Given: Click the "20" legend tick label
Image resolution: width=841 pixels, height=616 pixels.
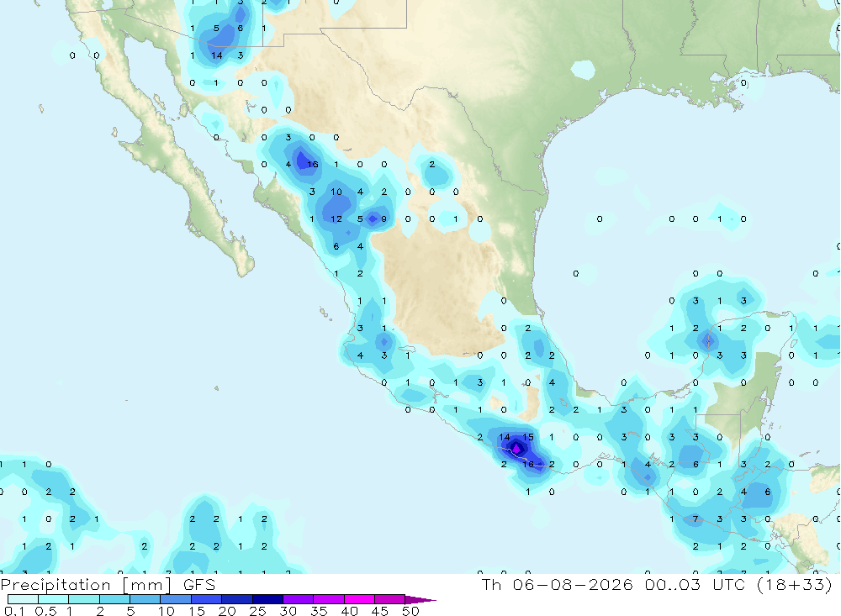Looking at the screenshot, I should tap(227, 611).
